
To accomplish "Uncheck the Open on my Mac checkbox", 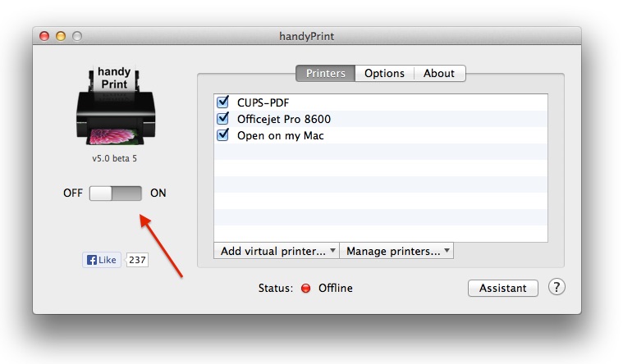I will (223, 135).
